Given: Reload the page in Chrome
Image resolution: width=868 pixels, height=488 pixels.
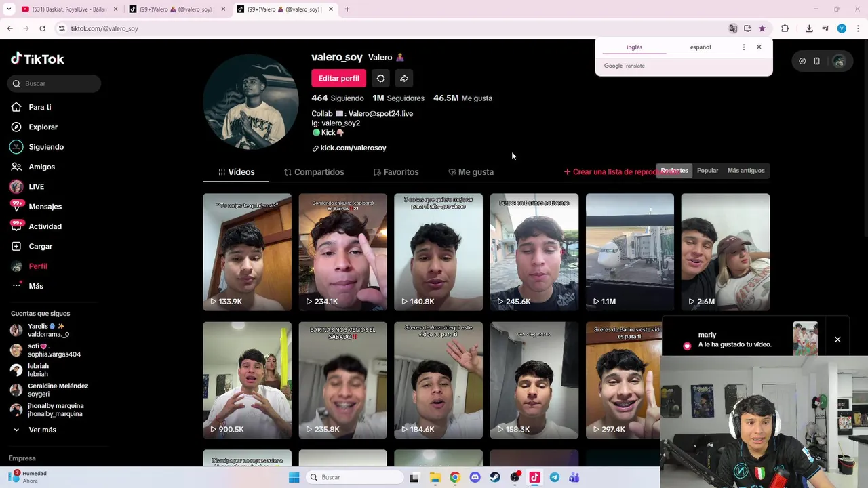Looking at the screenshot, I should tap(42, 28).
